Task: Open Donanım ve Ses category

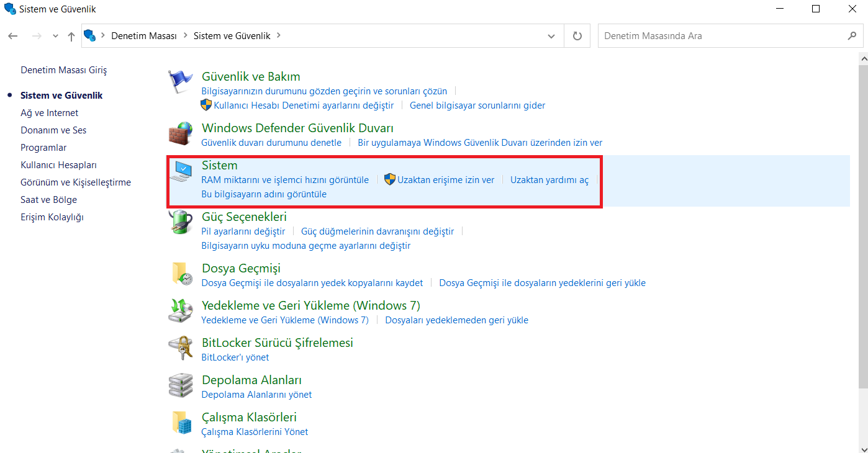Action: [x=53, y=130]
